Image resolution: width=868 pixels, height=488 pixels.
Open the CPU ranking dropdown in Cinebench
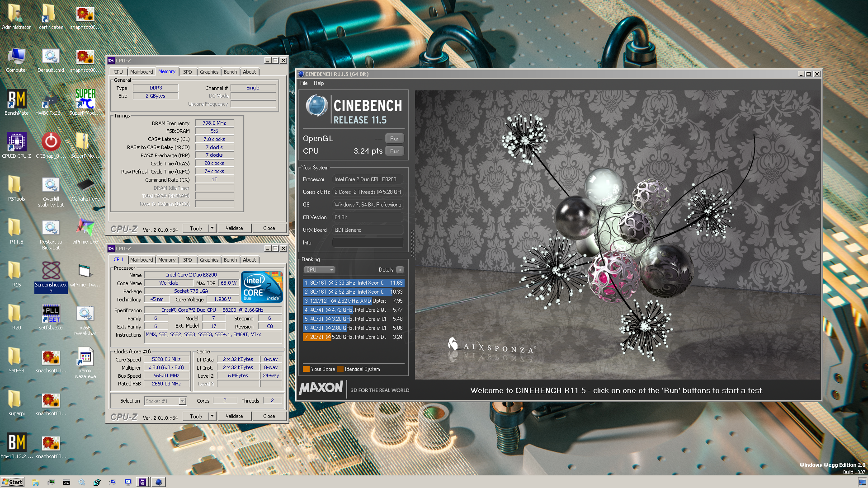319,270
